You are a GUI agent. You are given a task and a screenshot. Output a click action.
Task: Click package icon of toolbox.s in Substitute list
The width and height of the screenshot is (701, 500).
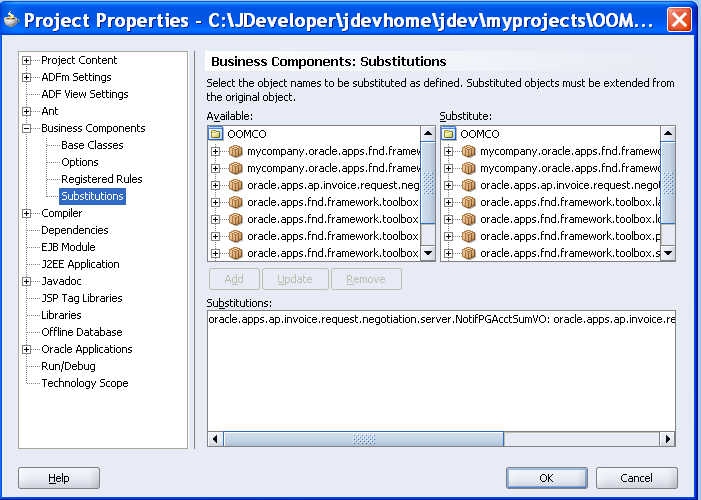tap(468, 253)
